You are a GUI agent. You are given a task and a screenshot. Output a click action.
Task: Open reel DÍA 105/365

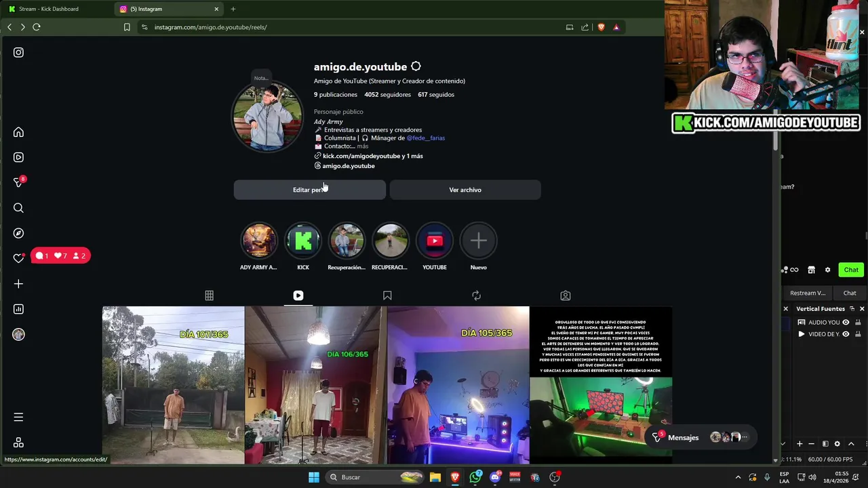click(x=458, y=385)
